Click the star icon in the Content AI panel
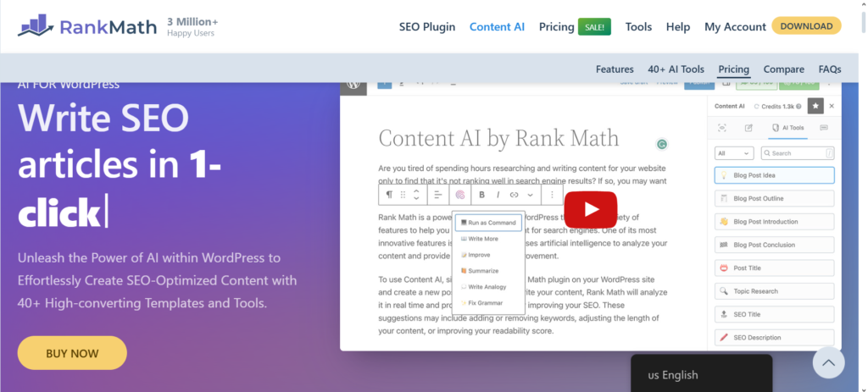 (x=815, y=106)
